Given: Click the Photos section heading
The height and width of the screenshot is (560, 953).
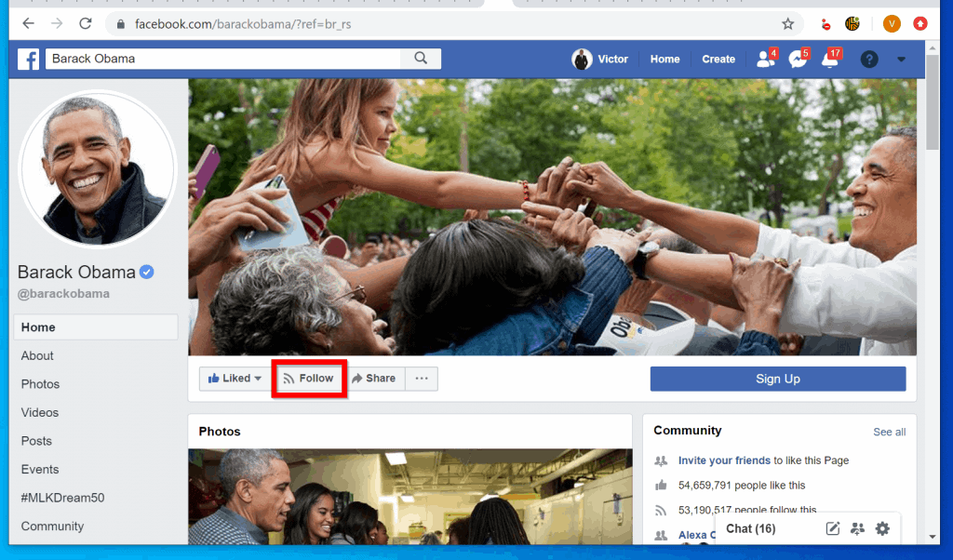Looking at the screenshot, I should (x=220, y=432).
